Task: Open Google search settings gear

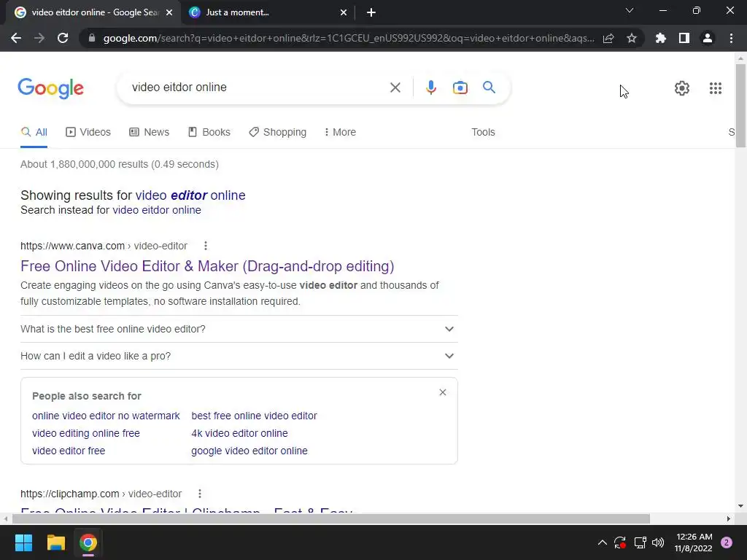Action: click(682, 88)
